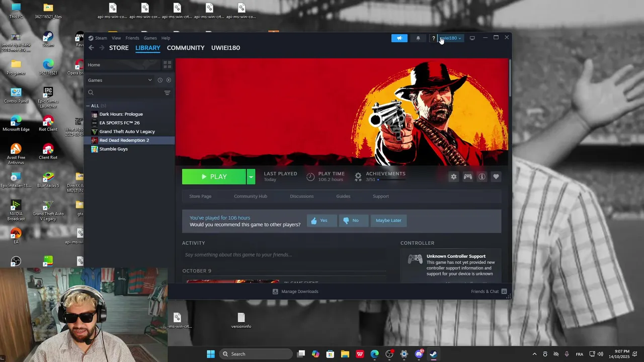Click No thumbs down recommendation
The image size is (644, 362).
tap(353, 220)
